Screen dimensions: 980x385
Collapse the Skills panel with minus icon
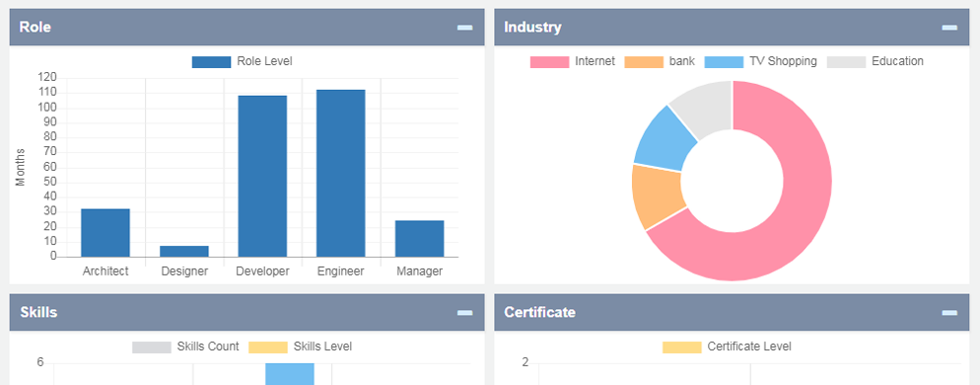coord(464,312)
